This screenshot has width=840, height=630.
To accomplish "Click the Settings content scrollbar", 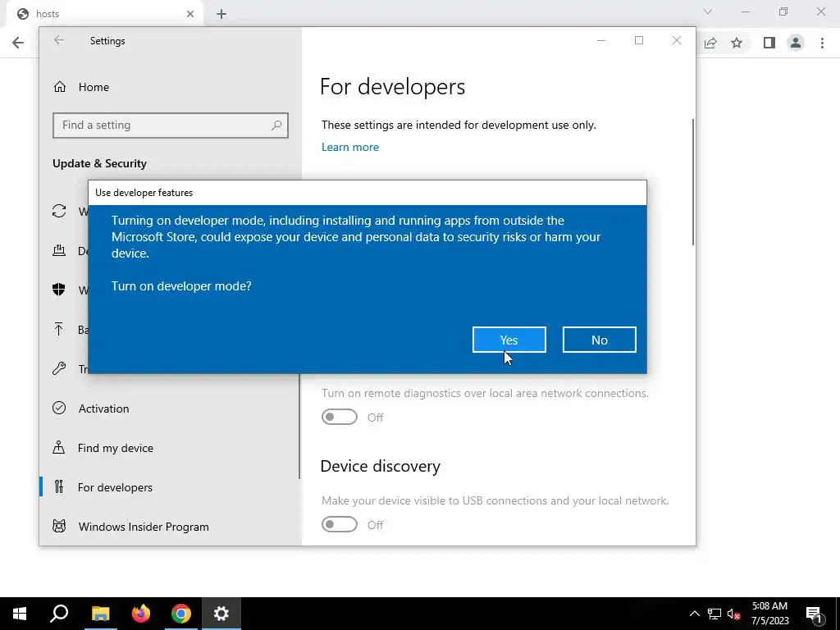I will coord(692,182).
